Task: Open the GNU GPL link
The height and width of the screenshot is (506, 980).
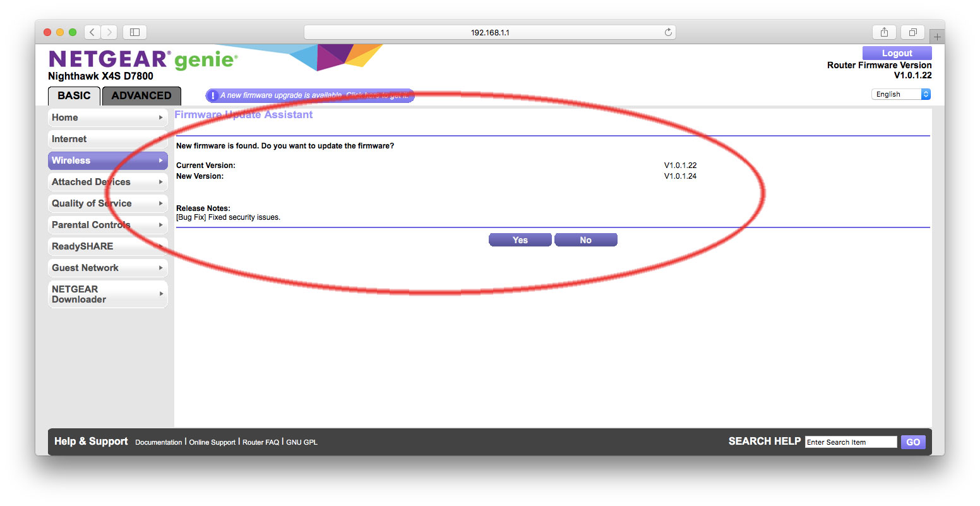Action: pos(302,442)
